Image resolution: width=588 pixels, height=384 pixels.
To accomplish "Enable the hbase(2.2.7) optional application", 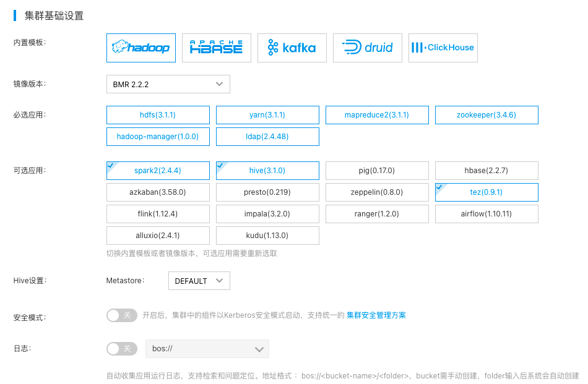I will 486,171.
